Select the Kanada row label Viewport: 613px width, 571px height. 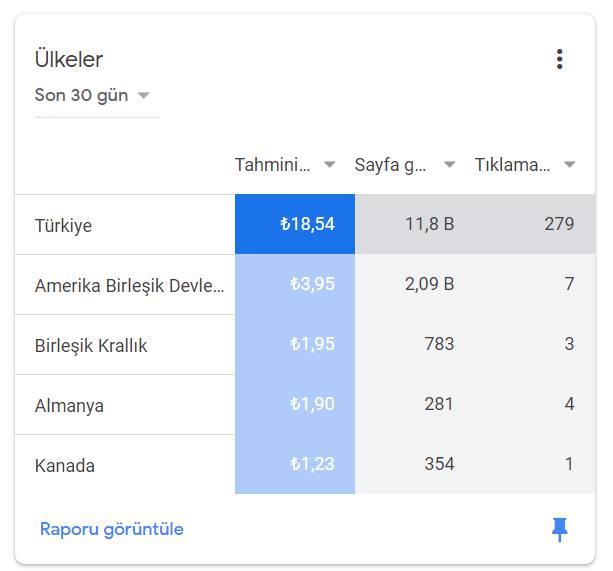(65, 466)
